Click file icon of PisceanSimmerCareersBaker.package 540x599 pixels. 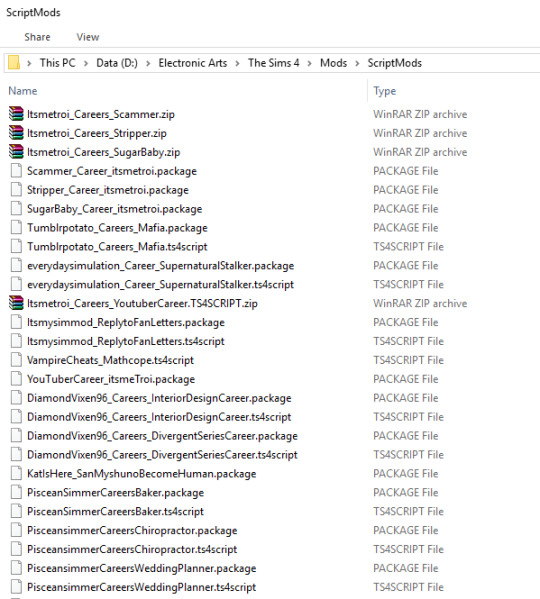(16, 492)
